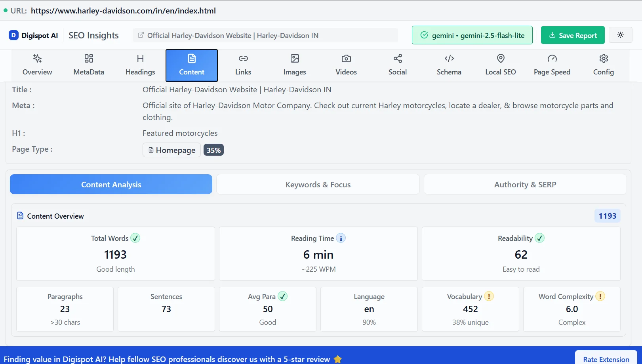The width and height of the screenshot is (642, 364).
Task: Click the Sentences value 73
Action: (x=166, y=309)
